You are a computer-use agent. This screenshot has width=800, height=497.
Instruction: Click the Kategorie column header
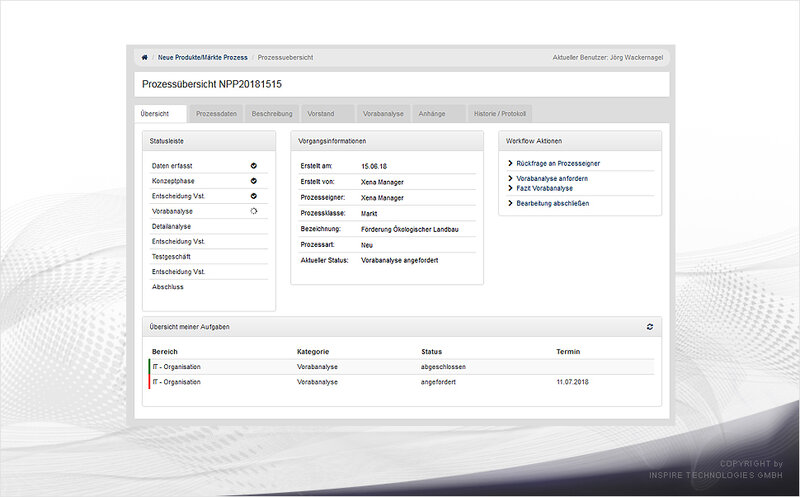(x=313, y=352)
